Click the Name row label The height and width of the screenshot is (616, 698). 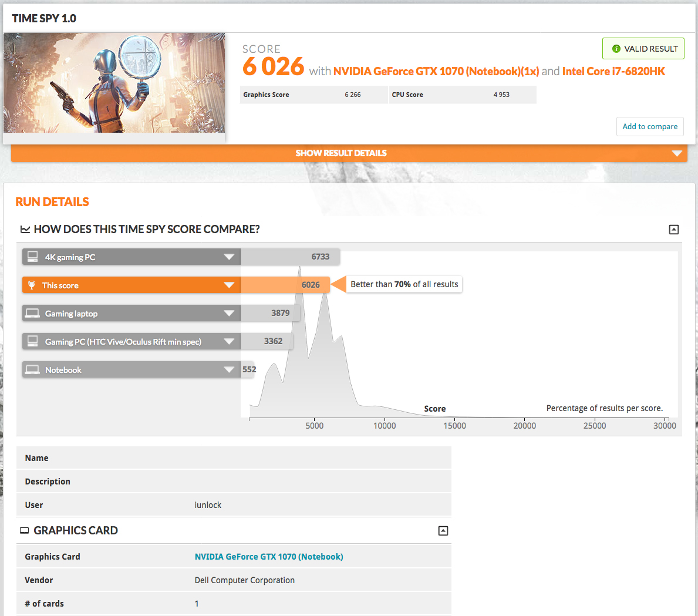pyautogui.click(x=36, y=458)
